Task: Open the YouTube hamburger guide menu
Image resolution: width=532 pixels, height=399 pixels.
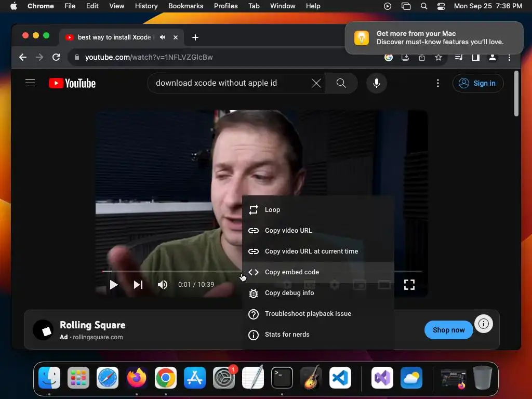Action: [x=30, y=83]
